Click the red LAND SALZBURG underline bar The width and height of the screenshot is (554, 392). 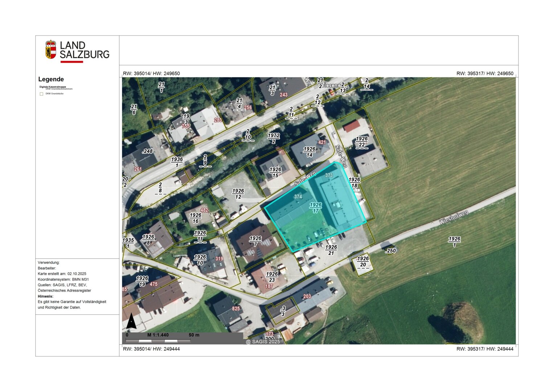pos(71,62)
